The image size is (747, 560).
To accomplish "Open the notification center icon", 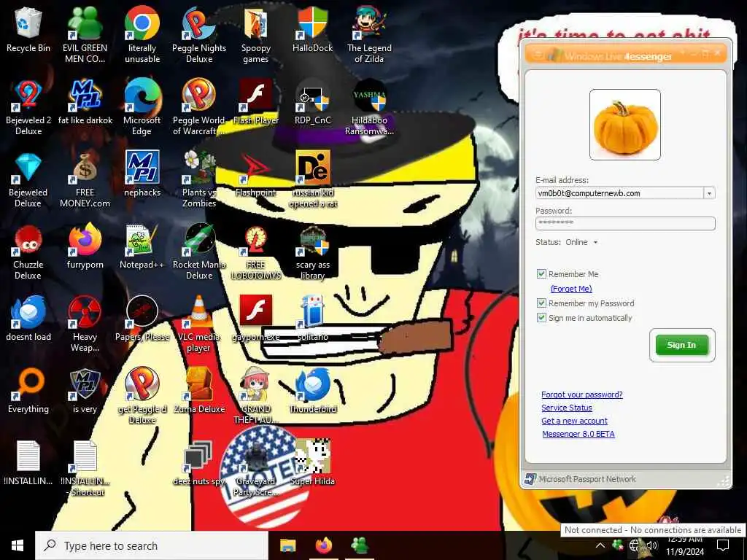I will 723,545.
